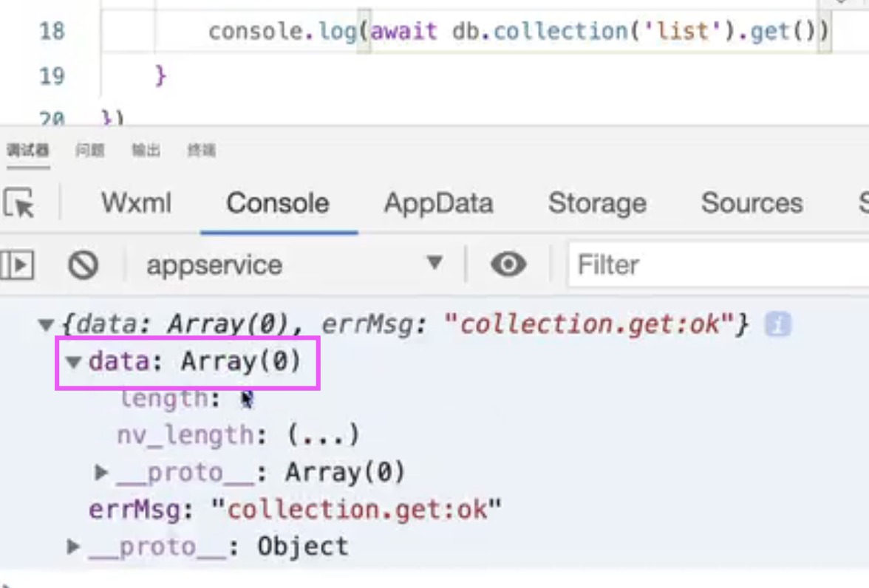
Task: Invoke the nv_length (...) getter
Action: tap(323, 435)
